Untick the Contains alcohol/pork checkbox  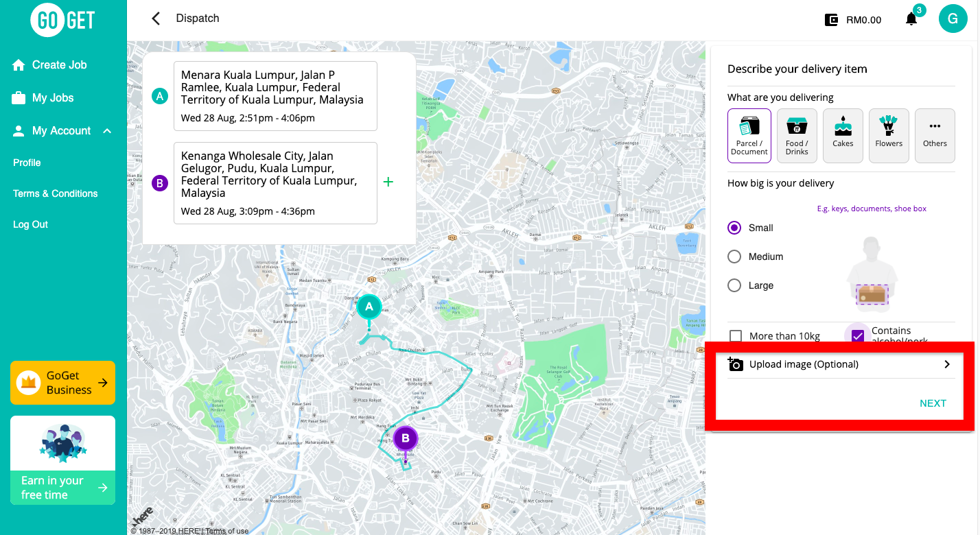pos(857,336)
